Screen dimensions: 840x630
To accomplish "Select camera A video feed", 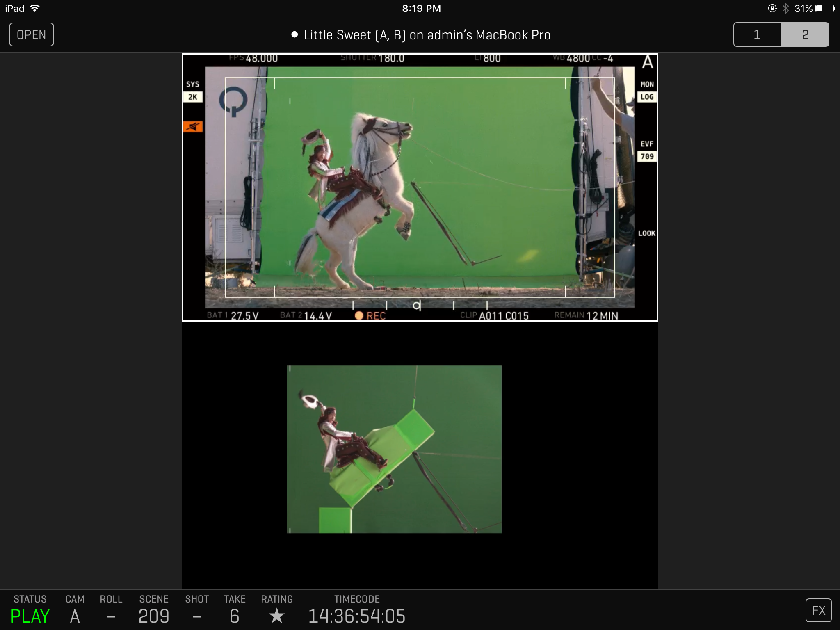I will (420, 187).
